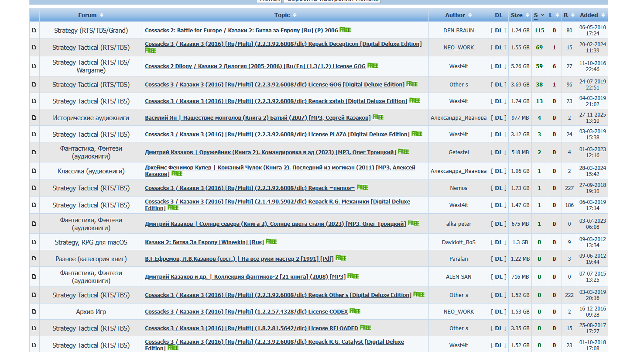Open the Василий Ян Нашествие монголов topic
Screen dimensions: 644x352
click(258, 118)
